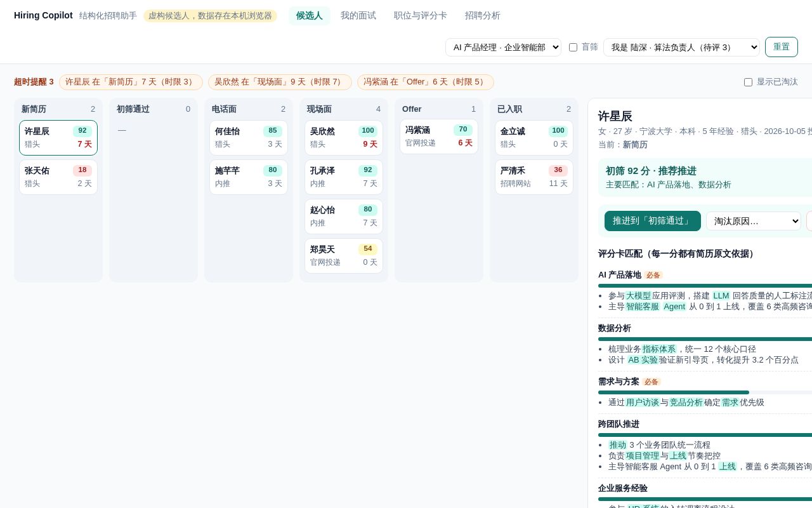Click the 数据分析 score progress bar
The image size is (812, 508).
[705, 339]
